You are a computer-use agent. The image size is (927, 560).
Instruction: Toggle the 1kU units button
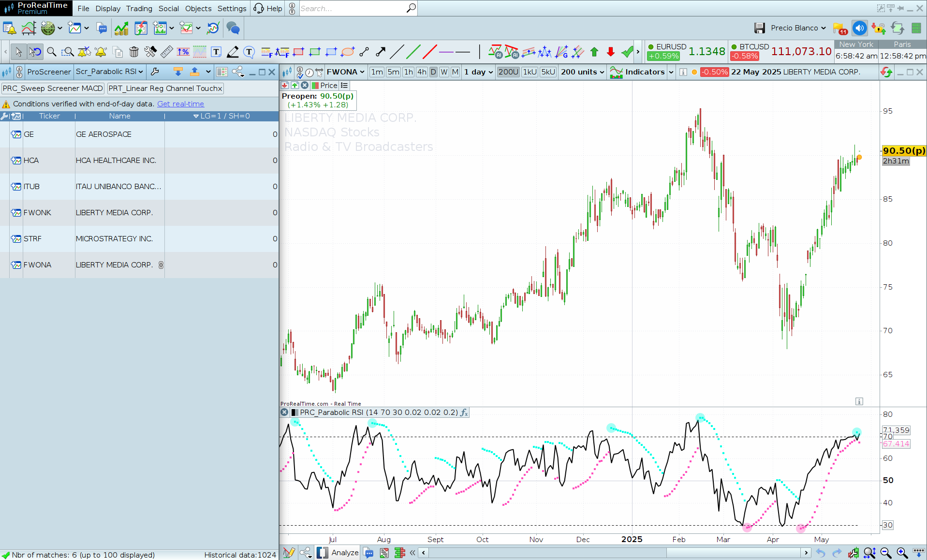tap(530, 72)
